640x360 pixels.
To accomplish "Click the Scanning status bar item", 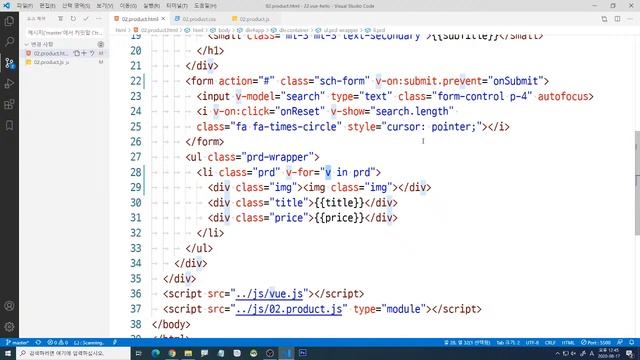I will [89, 342].
